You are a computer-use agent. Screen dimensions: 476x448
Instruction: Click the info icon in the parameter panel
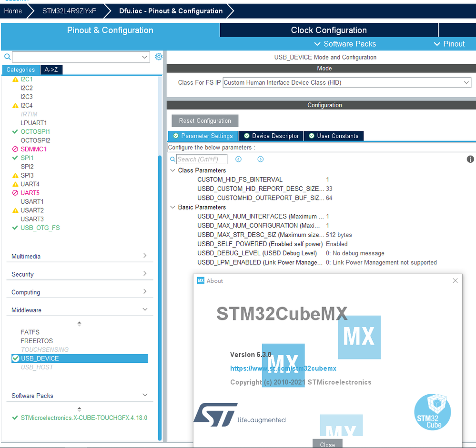(x=470, y=159)
